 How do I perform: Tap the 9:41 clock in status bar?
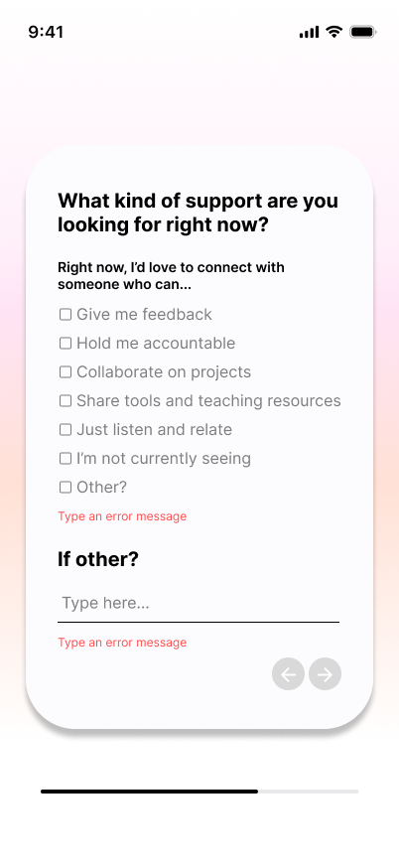pyautogui.click(x=46, y=32)
